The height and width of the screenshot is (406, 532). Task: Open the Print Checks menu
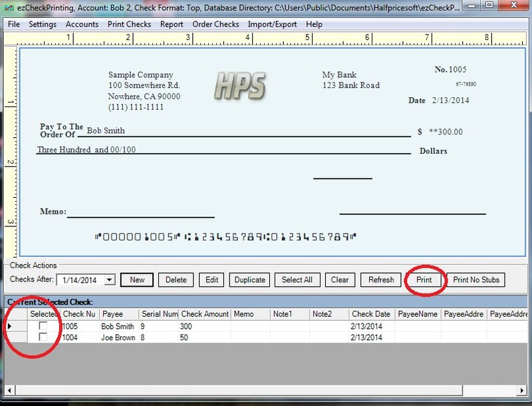(130, 24)
